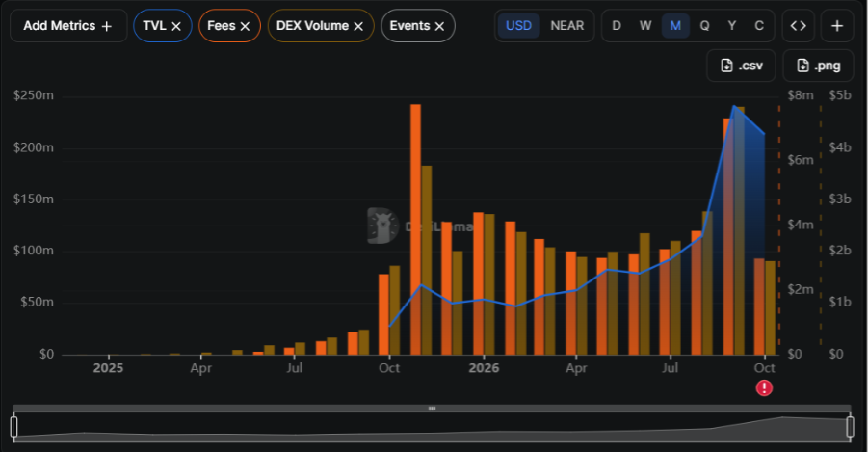This screenshot has width=868, height=452.
Task: Click the DEX Volume chip label
Action: 312,26
